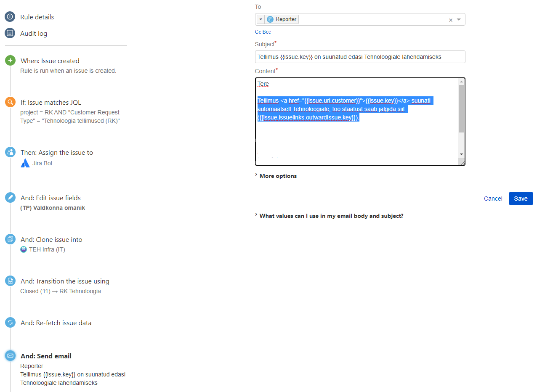Click the JQL query text project = RK
The width and height of the screenshot is (545, 392).
(70, 117)
